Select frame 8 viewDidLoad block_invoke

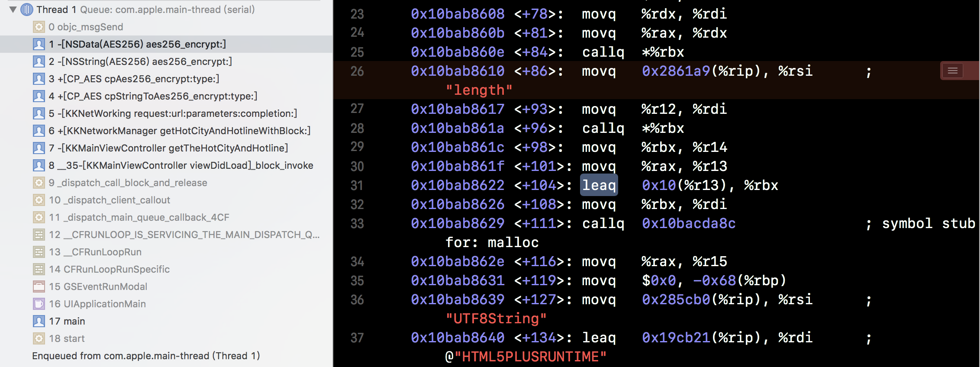(x=181, y=165)
